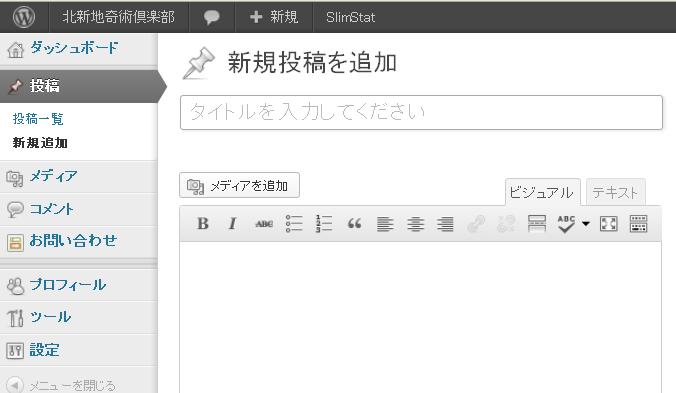Insert an unordered bullet list
This screenshot has width=676, height=393.
294,224
